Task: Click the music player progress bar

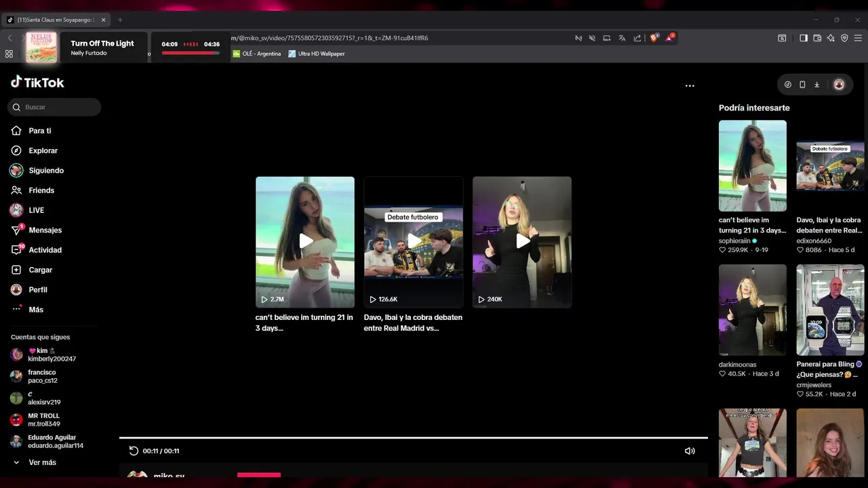Action: (x=191, y=53)
